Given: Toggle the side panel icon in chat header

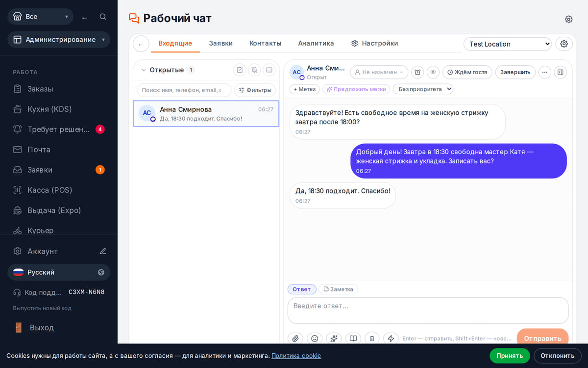Looking at the screenshot, I should pos(561,72).
